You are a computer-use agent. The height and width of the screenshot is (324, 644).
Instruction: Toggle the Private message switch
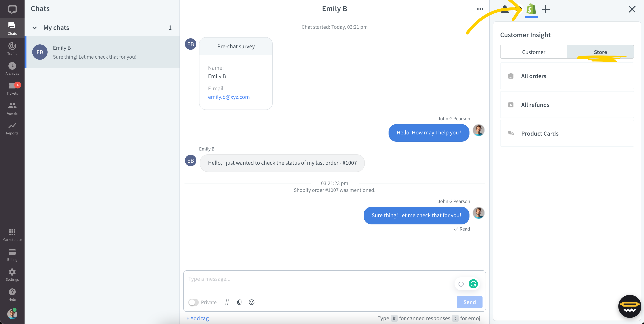click(x=193, y=302)
